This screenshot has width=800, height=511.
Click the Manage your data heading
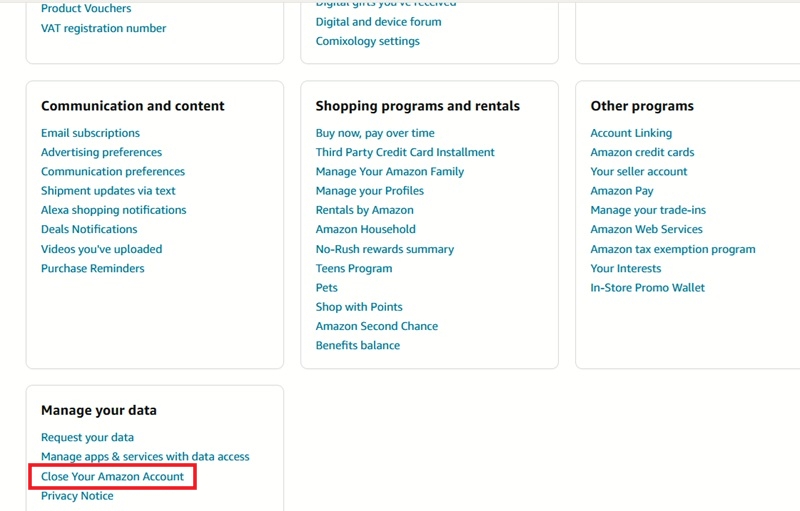(99, 411)
